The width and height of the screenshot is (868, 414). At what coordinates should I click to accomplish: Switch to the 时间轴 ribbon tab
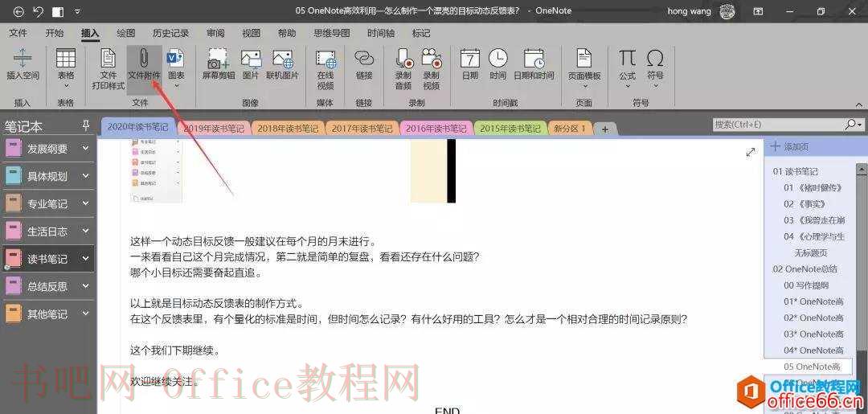coord(381,33)
